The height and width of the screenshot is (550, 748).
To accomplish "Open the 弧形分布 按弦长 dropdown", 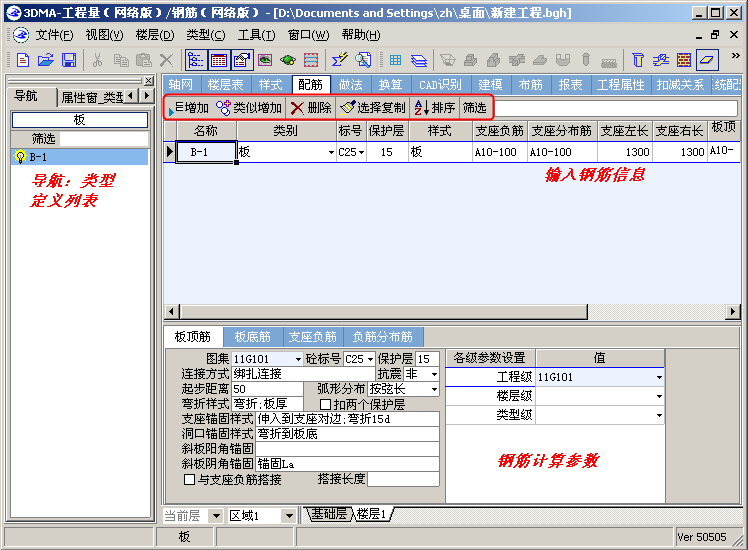I will coord(434,389).
